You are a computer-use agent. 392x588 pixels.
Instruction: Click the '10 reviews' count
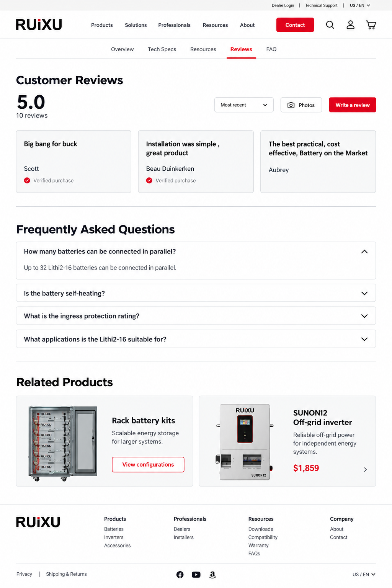[32, 116]
